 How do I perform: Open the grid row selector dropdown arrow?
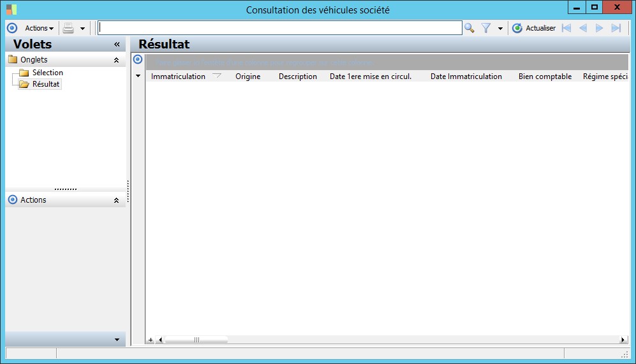(x=138, y=76)
